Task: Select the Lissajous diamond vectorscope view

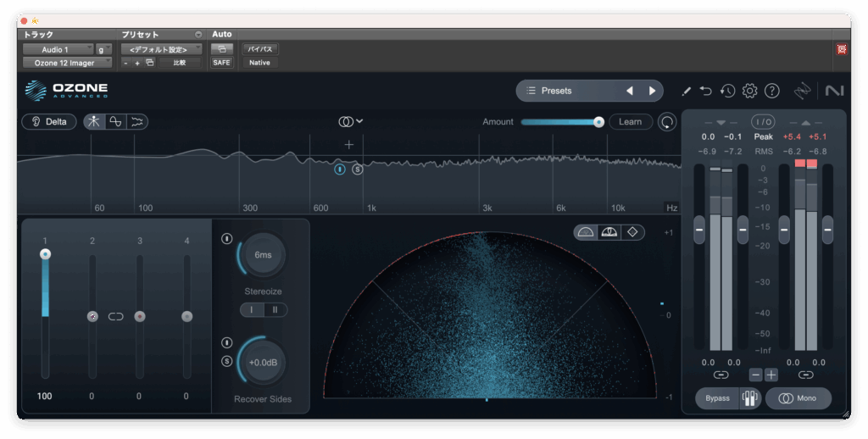Action: pos(632,232)
